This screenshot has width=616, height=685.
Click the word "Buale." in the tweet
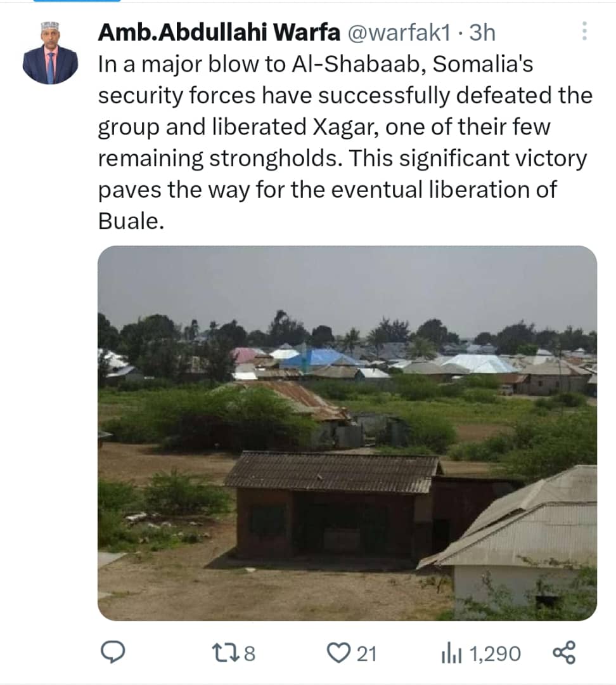point(131,221)
